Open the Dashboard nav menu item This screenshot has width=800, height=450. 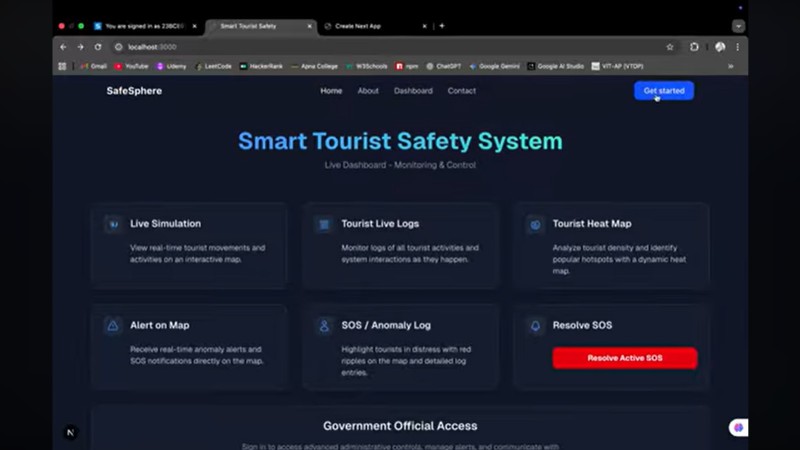pos(413,91)
